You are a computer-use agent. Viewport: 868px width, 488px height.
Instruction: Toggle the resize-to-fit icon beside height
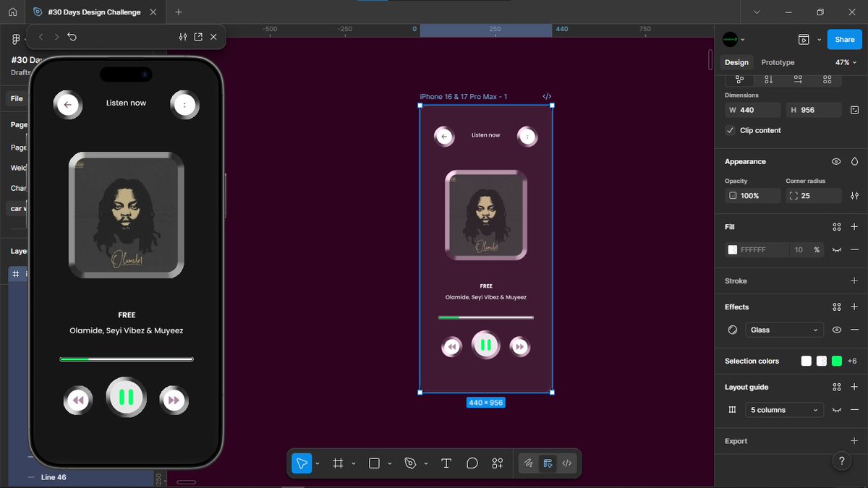[854, 110]
